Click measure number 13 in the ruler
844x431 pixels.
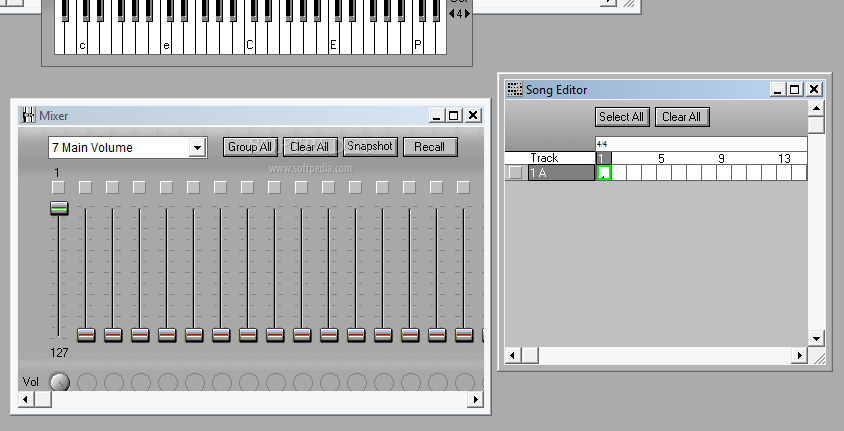click(784, 158)
